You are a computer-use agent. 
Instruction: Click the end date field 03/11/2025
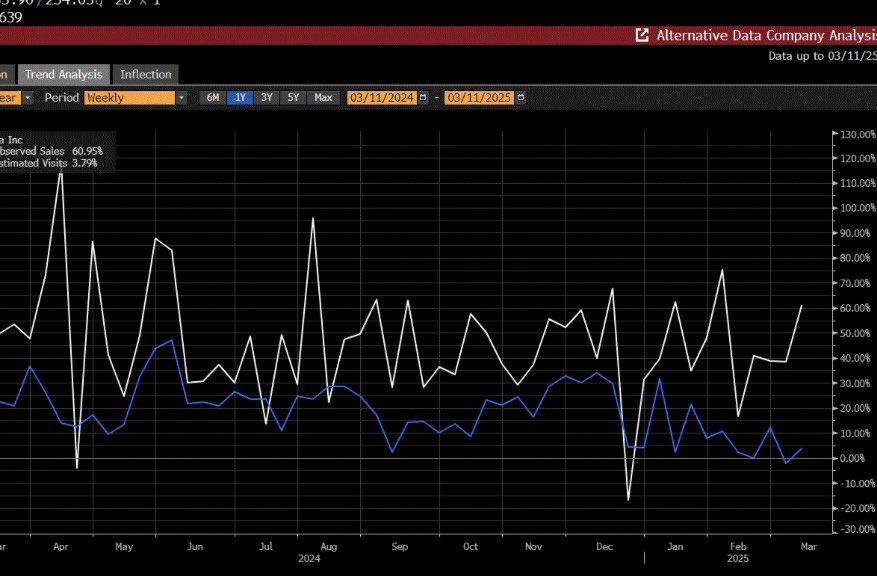478,98
